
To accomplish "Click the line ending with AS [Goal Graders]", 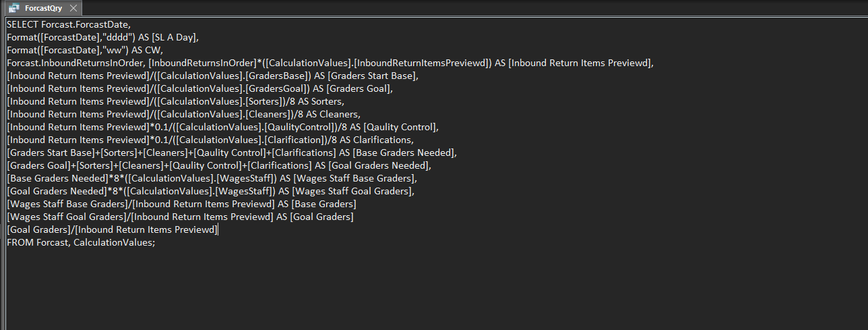I will [180, 217].
